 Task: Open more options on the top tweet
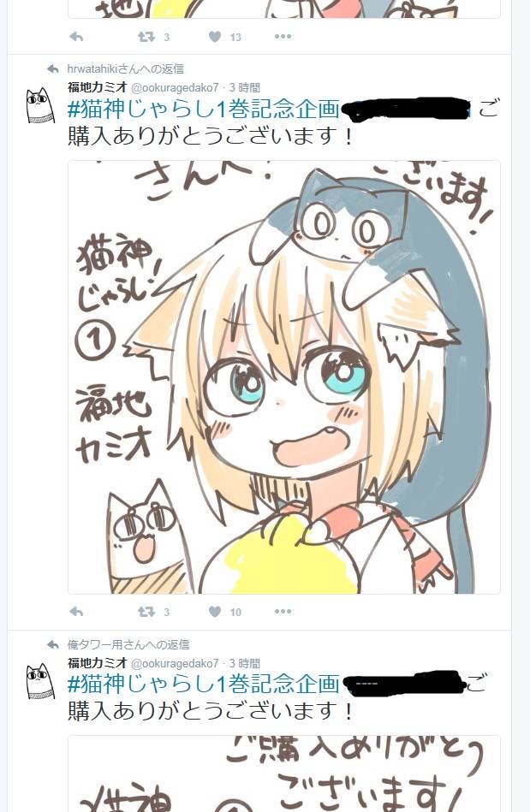coord(283,37)
